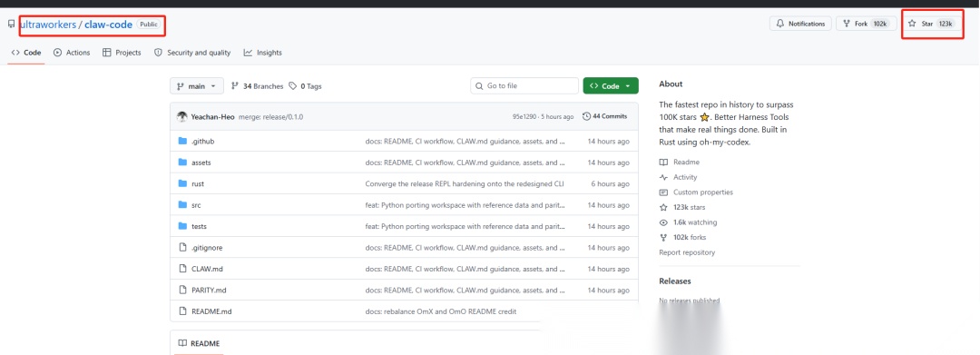The image size is (980, 355).
Task: Switch to the Actions tab
Action: click(72, 53)
